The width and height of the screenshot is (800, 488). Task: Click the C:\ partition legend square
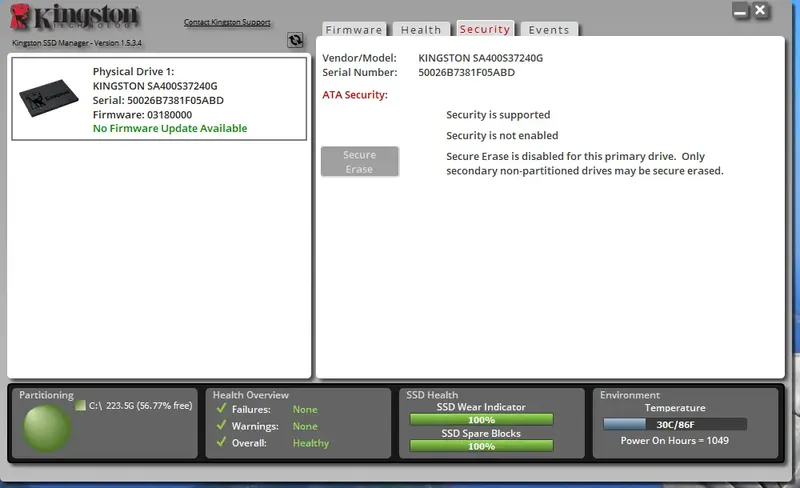click(80, 406)
